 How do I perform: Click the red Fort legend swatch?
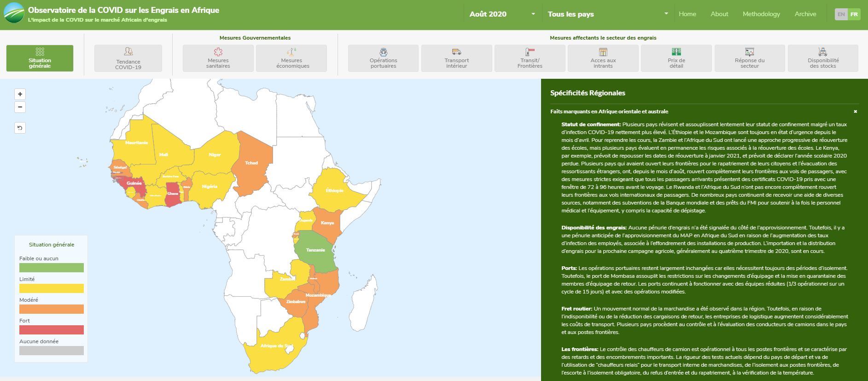(52, 330)
